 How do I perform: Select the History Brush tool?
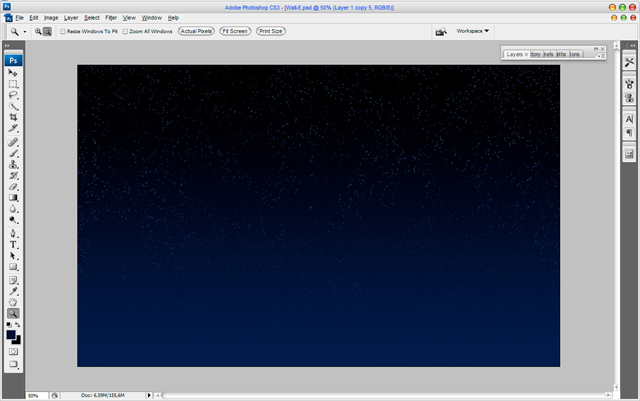click(x=13, y=176)
